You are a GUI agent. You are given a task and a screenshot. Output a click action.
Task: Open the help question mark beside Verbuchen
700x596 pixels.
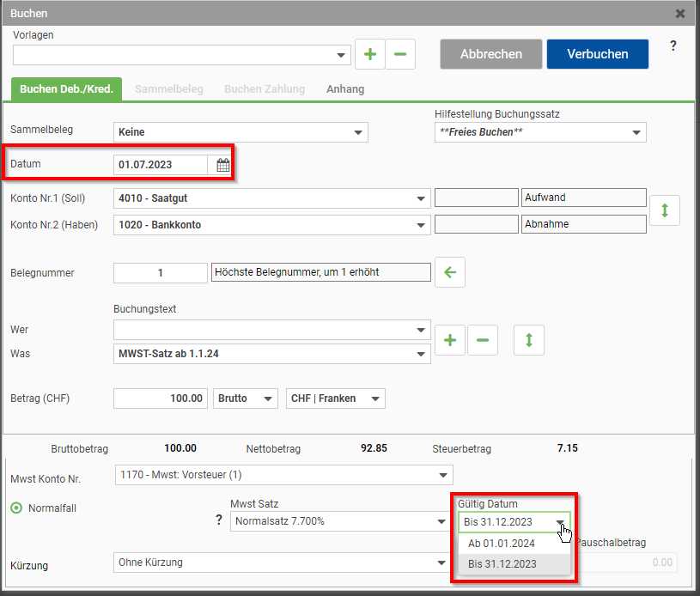pos(673,46)
